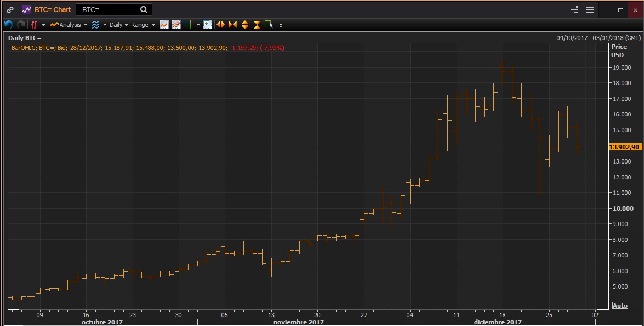Click the Daily BTC= chart title

click(x=25, y=38)
